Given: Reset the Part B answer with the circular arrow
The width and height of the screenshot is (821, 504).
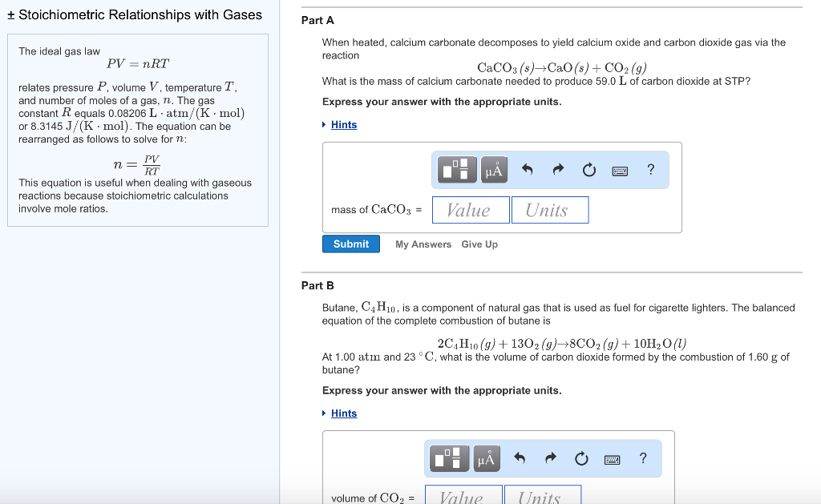Looking at the screenshot, I should point(580,458).
